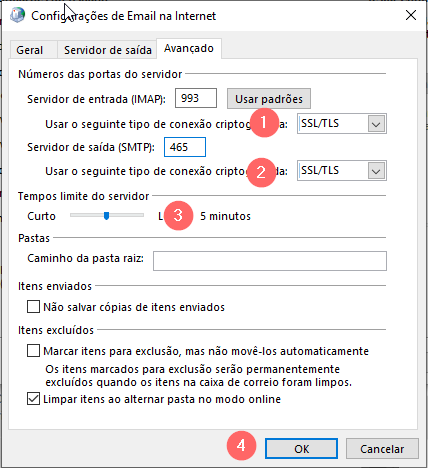This screenshot has width=428, height=468.
Task: Click the server timeout slider thumb
Action: pyautogui.click(x=106, y=216)
